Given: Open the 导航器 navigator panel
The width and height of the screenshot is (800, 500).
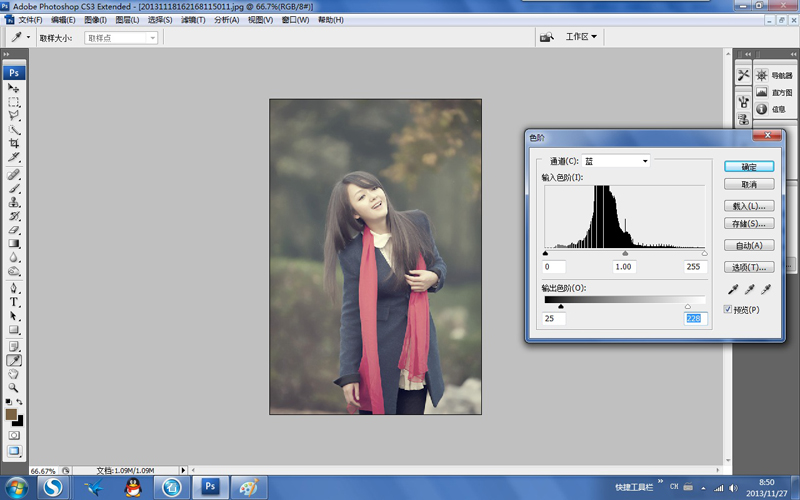Looking at the screenshot, I should [774, 76].
